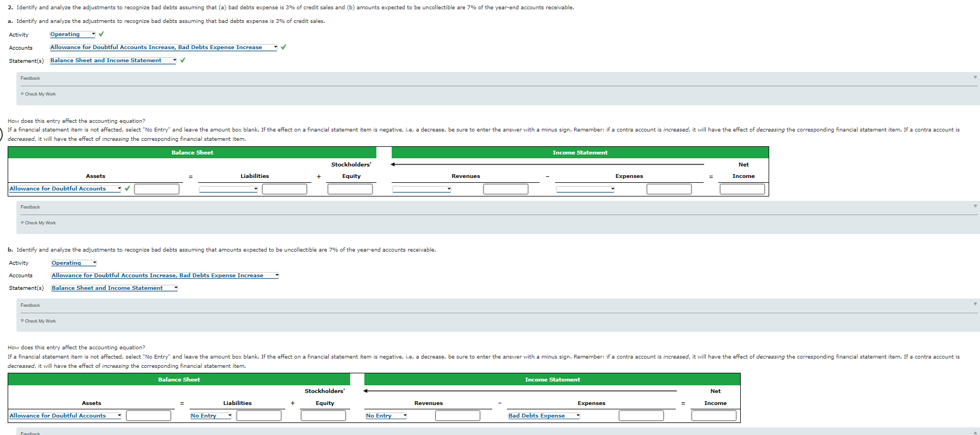Click the Net Income box in part b's table

point(714,416)
